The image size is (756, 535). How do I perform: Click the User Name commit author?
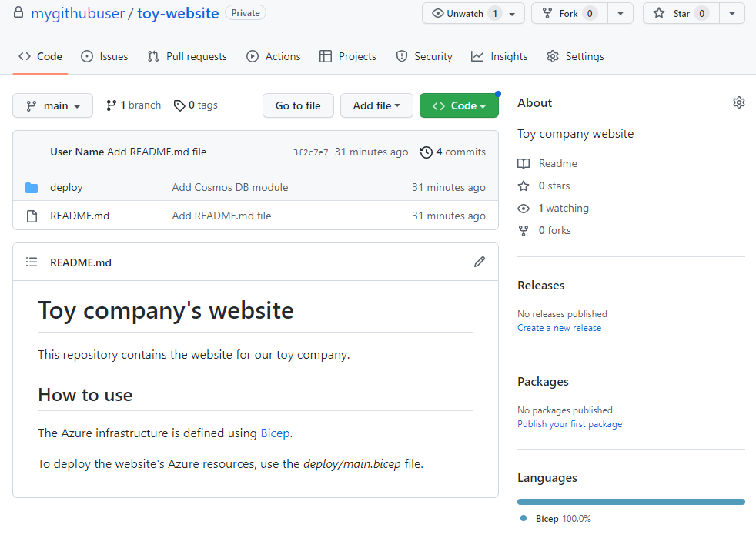(x=77, y=152)
